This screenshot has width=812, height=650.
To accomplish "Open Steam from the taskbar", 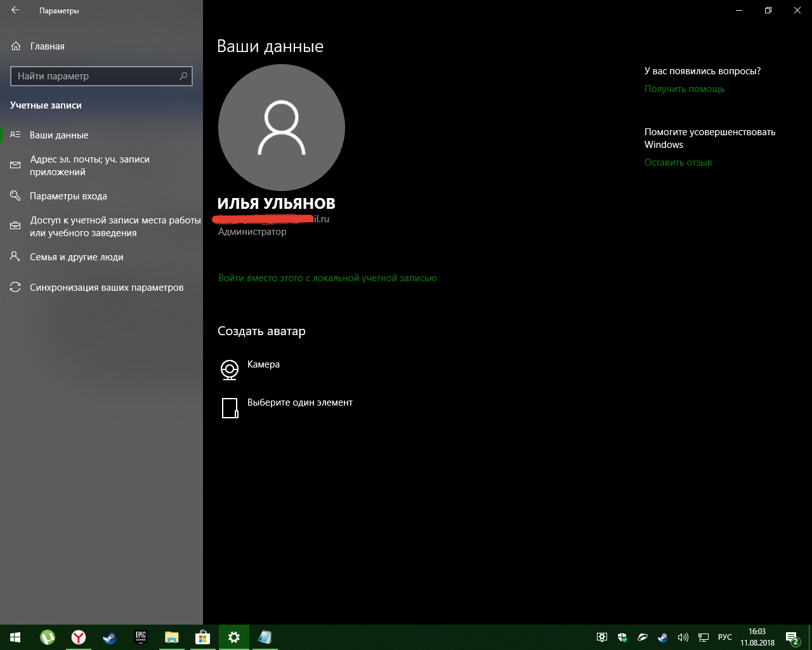I will [x=109, y=637].
